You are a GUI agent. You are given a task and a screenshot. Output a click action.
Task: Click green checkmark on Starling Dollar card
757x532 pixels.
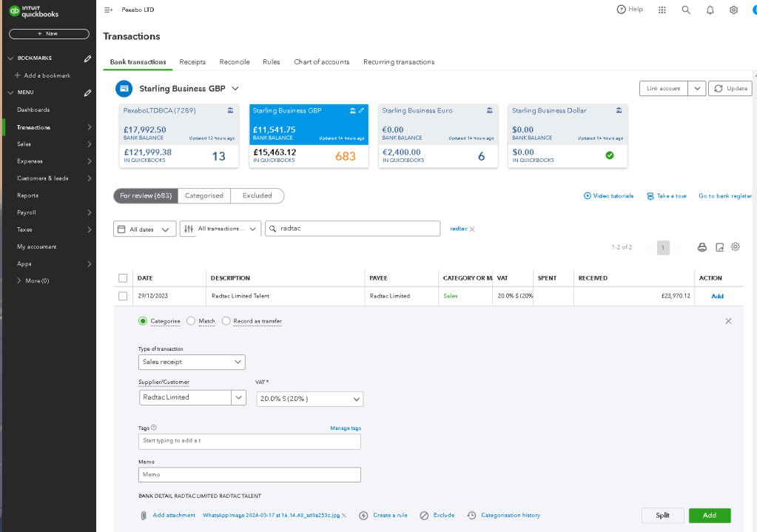click(610, 155)
